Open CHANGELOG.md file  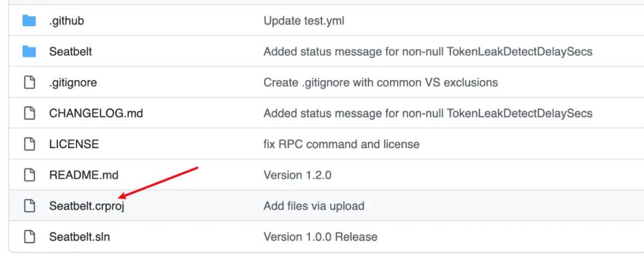pos(96,113)
